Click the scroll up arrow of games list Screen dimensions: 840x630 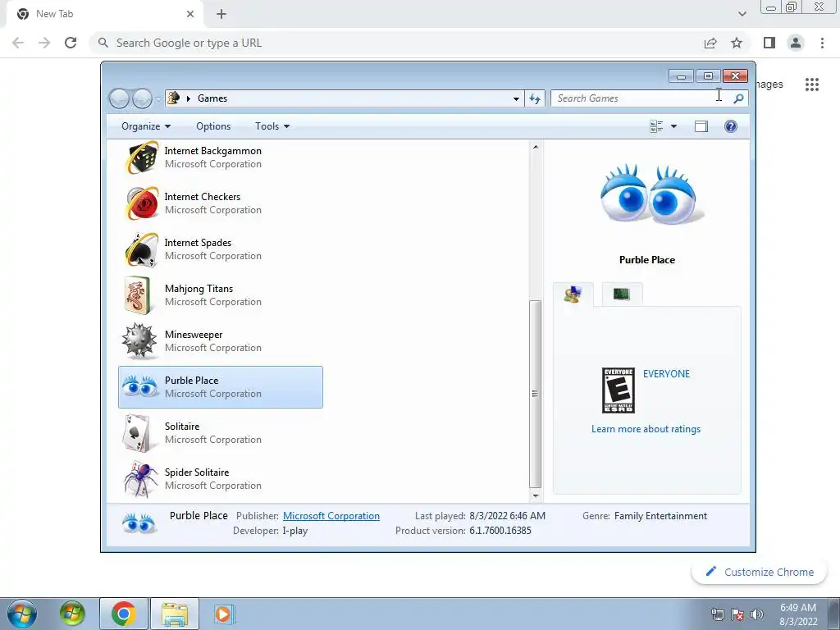point(535,147)
